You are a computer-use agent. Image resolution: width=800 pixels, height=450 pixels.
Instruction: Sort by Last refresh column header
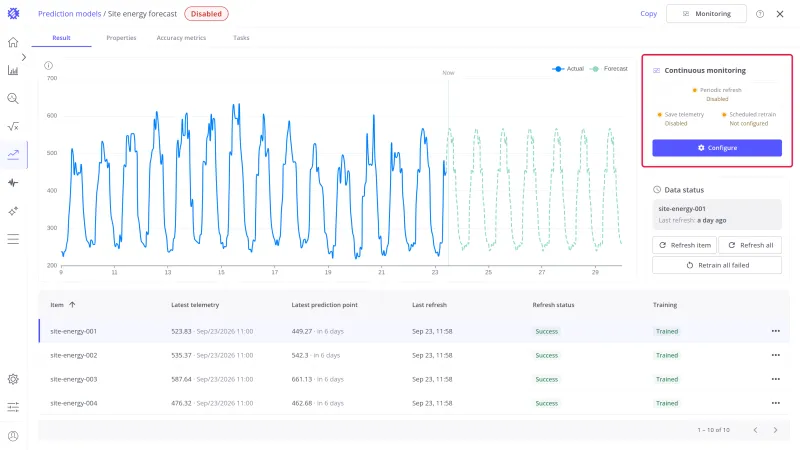[429, 305]
